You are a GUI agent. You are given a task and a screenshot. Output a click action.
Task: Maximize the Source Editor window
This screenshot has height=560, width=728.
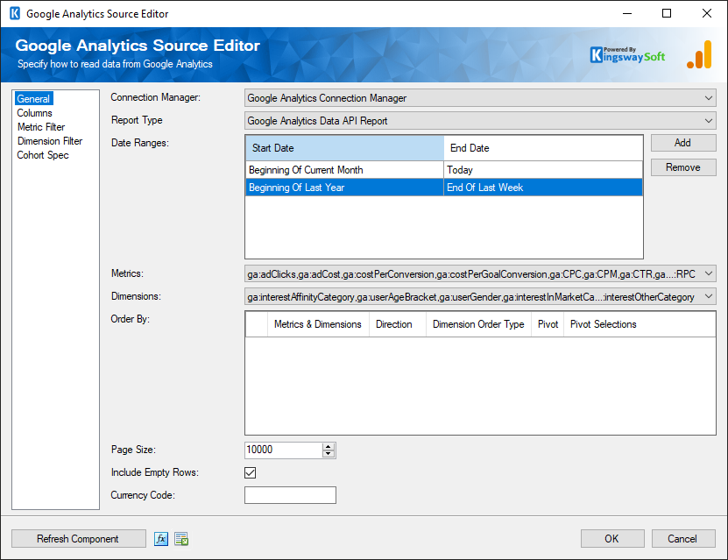(667, 13)
